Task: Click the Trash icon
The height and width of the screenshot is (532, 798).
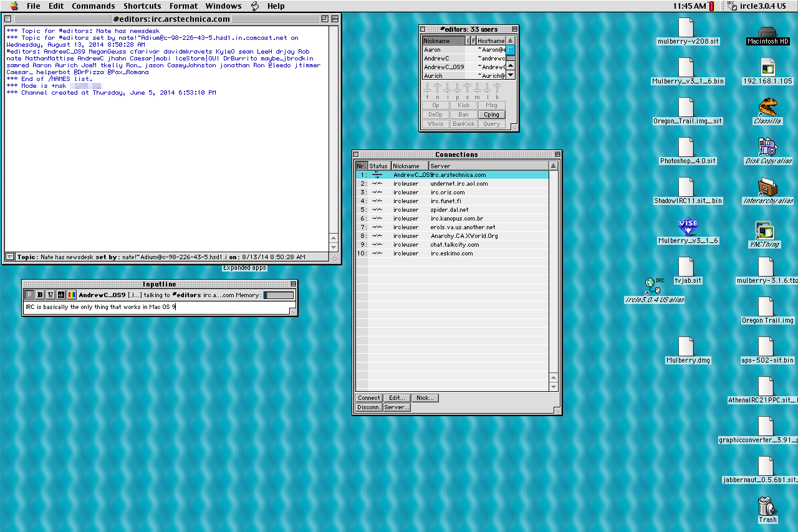Action: (x=767, y=509)
